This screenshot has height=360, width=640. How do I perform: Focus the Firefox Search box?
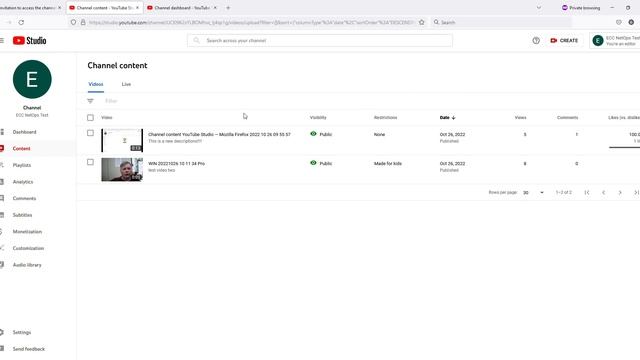pos(501,22)
